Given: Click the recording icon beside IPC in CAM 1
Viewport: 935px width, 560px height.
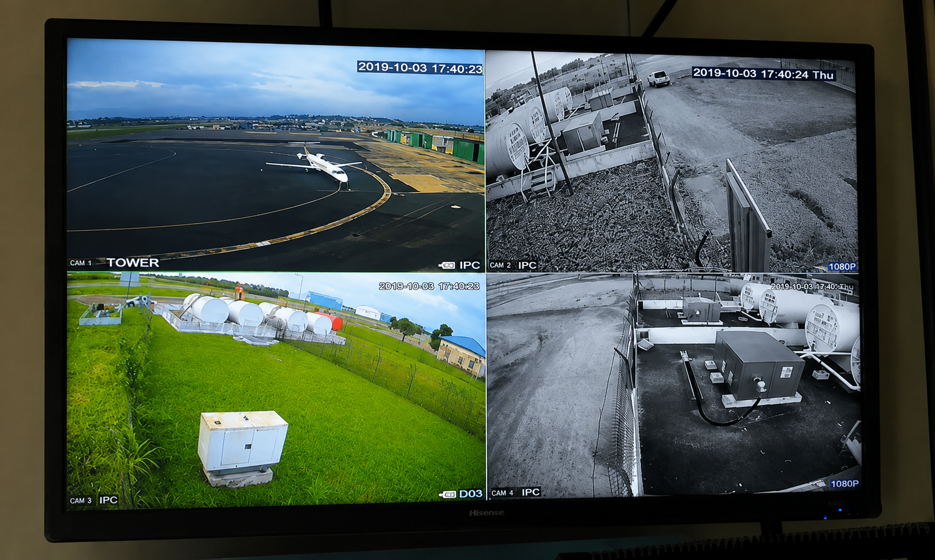Looking at the screenshot, I should point(447,265).
